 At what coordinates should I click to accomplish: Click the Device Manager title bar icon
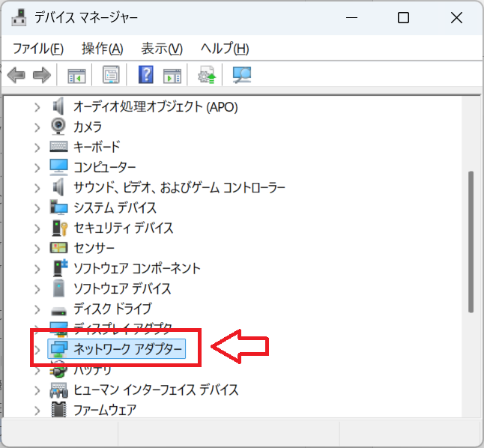[x=19, y=17]
